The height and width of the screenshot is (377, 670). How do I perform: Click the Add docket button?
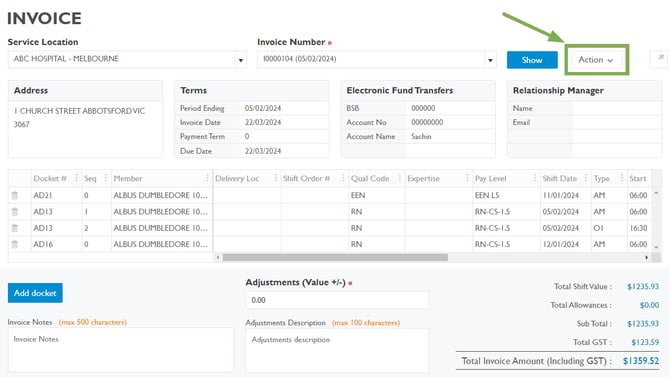35,293
